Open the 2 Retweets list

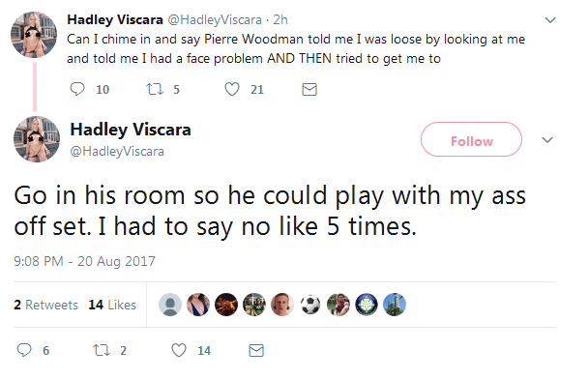pos(45,305)
